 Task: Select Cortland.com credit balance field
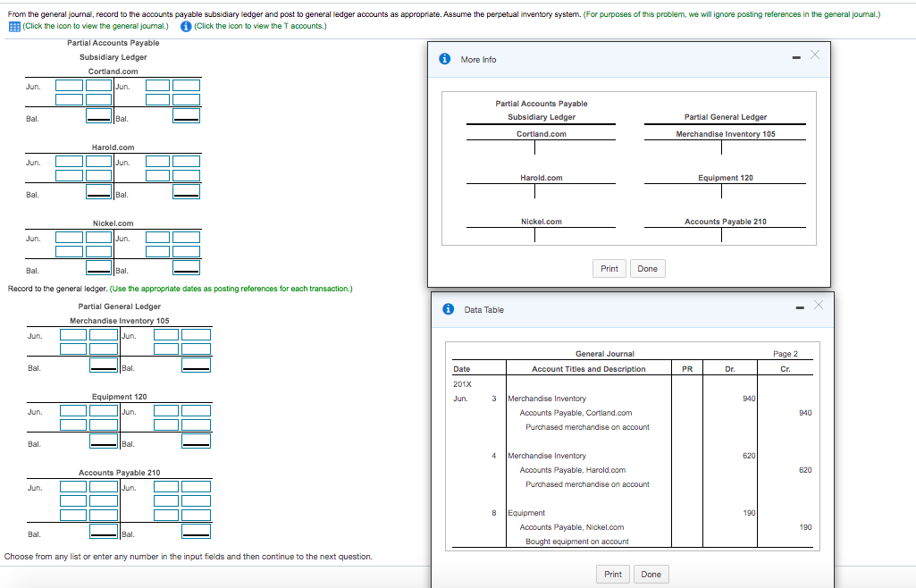187,115
